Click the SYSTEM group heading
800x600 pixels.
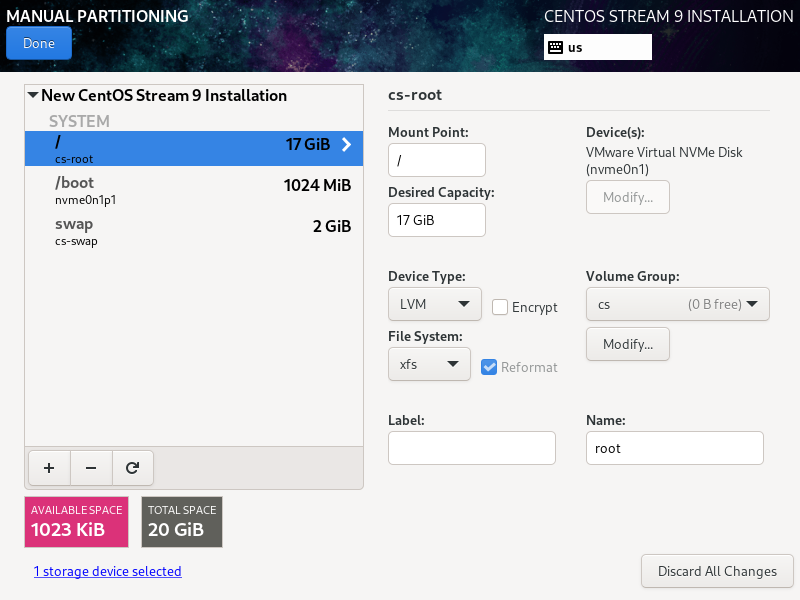79,121
